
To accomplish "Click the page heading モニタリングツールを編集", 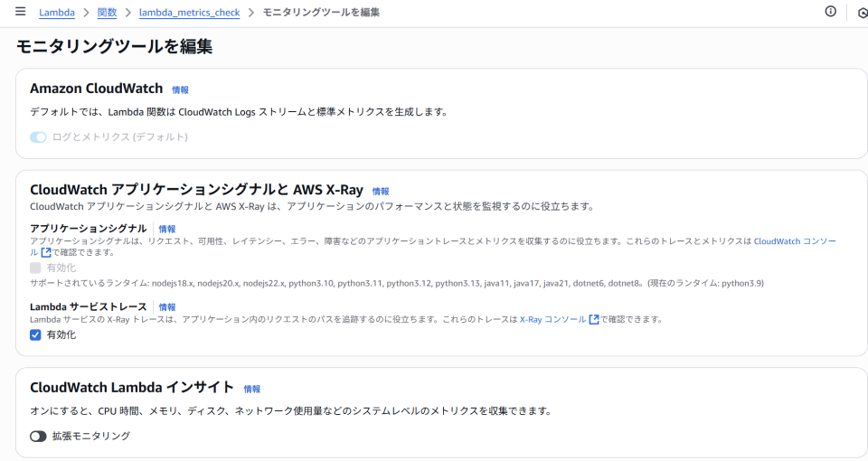I will (x=114, y=46).
